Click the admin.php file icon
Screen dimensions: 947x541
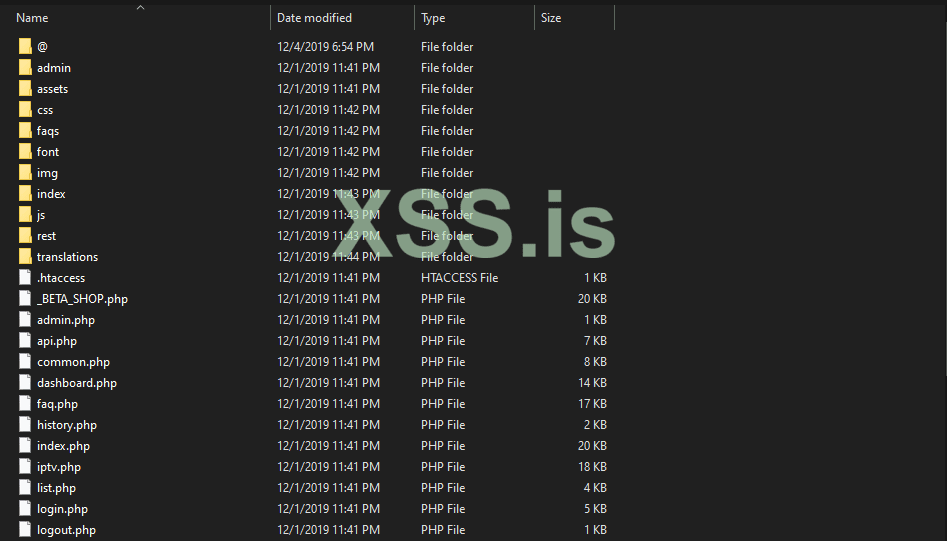tap(25, 320)
